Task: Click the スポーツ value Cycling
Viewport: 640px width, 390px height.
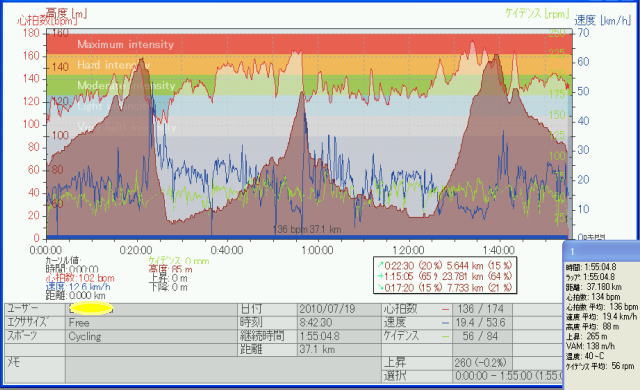Action: point(84,337)
